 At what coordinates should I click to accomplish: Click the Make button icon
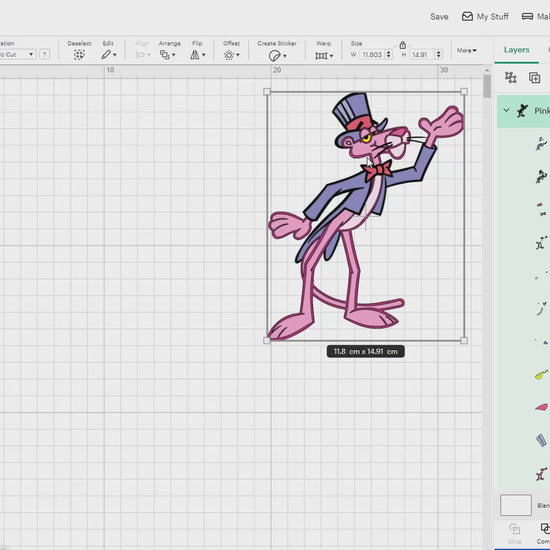coord(527,16)
